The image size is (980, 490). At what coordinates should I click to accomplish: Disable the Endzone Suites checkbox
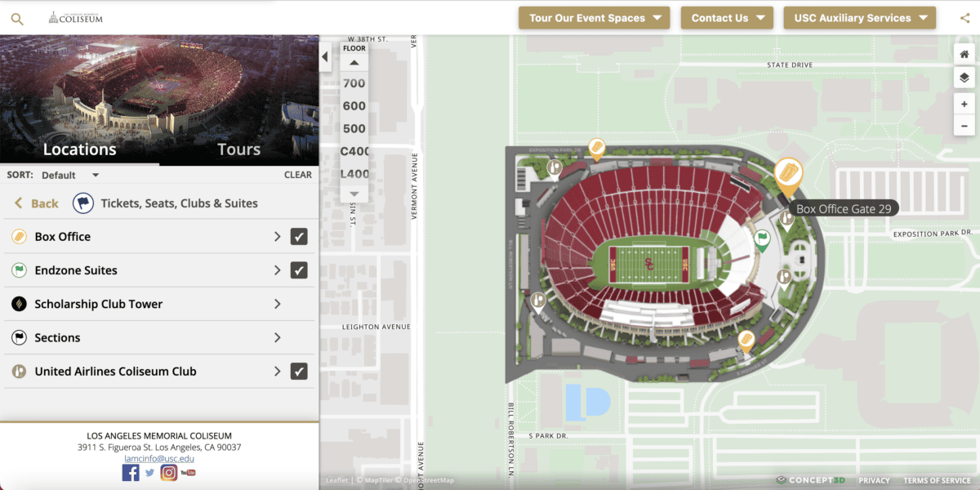(300, 269)
